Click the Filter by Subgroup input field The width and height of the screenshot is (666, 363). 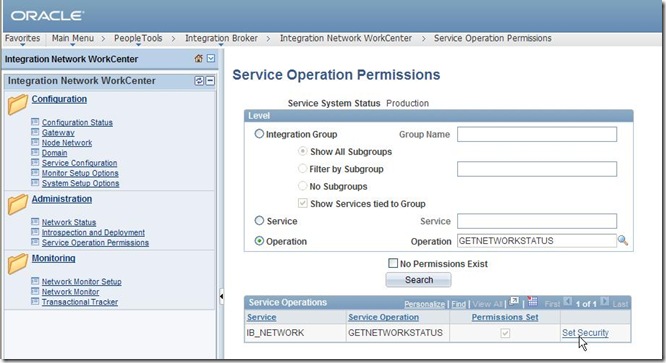[537, 169]
